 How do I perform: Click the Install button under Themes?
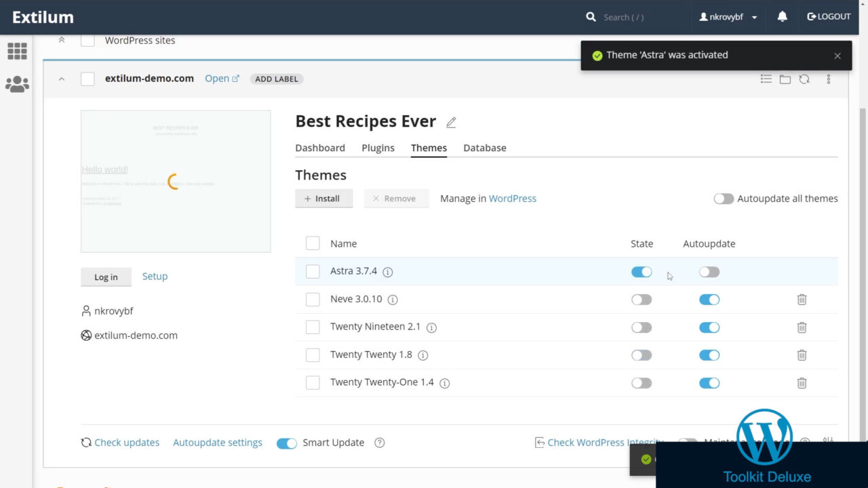pyautogui.click(x=324, y=199)
